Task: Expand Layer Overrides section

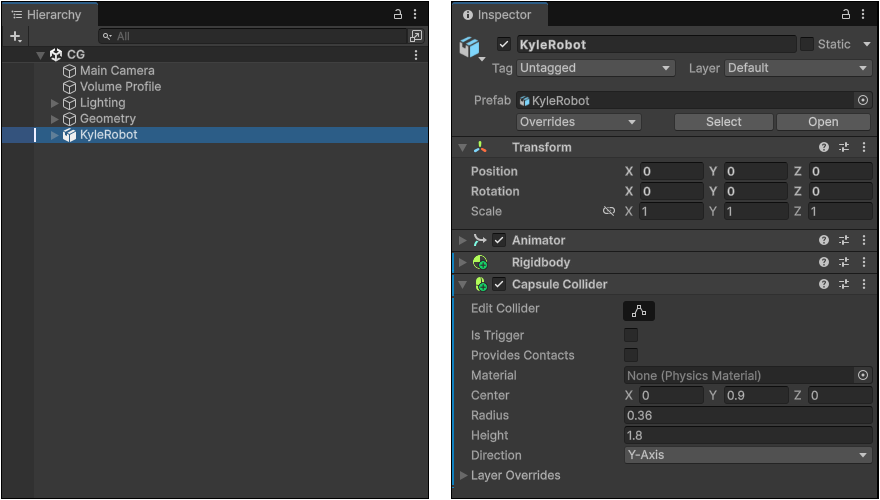Action: (x=463, y=476)
